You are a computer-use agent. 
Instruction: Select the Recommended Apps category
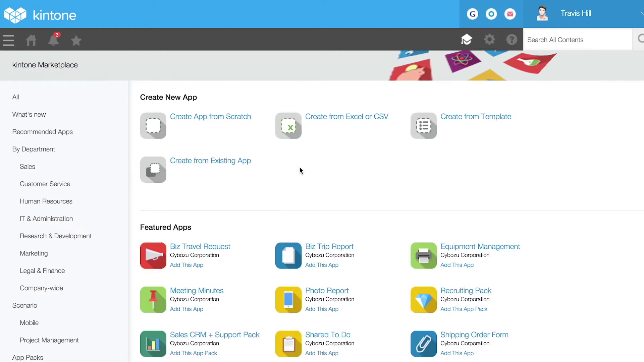pyautogui.click(x=42, y=132)
